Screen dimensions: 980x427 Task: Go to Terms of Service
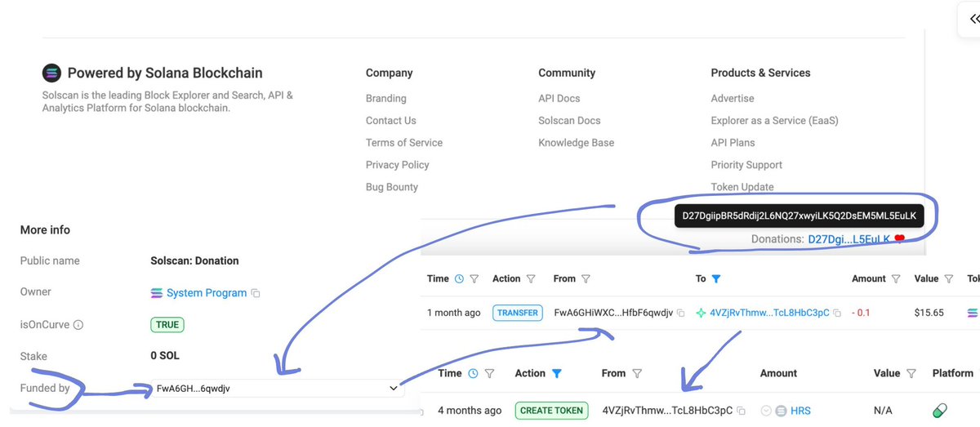coord(404,142)
